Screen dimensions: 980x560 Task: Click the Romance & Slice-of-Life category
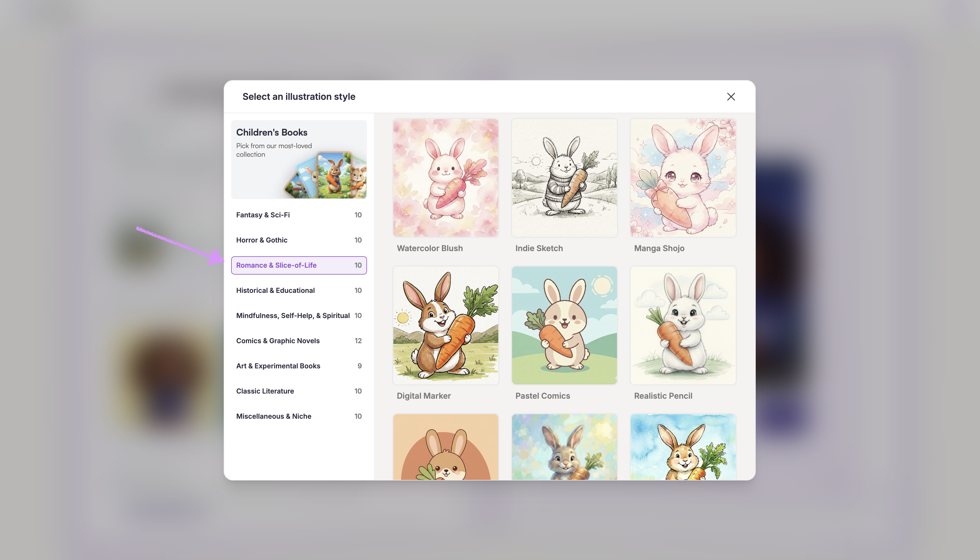pyautogui.click(x=298, y=265)
